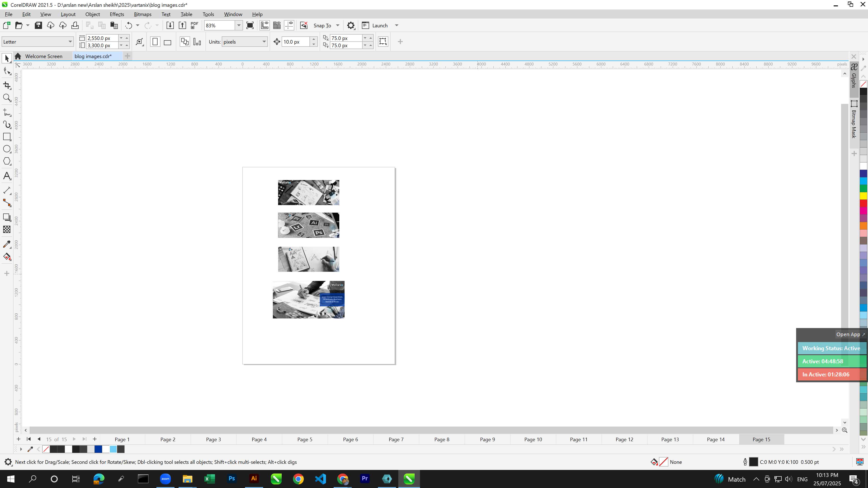868x488 pixels.
Task: Select the Text tool
Action: coord(7,176)
